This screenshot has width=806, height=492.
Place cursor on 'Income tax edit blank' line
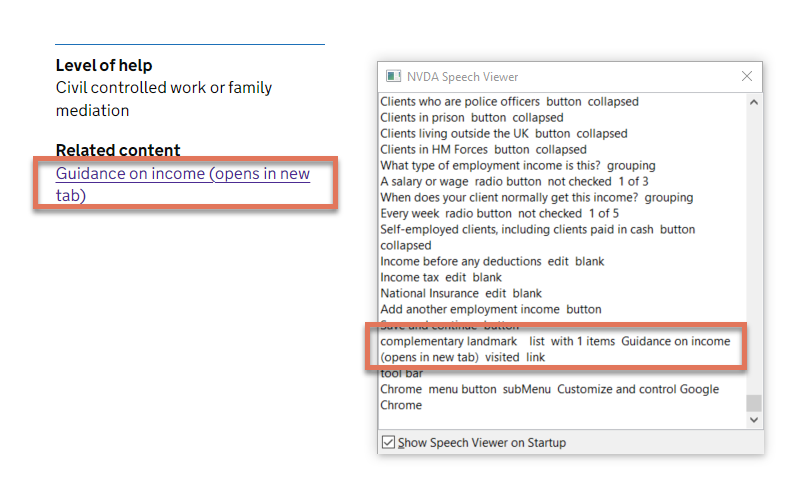pyautogui.click(x=440, y=278)
